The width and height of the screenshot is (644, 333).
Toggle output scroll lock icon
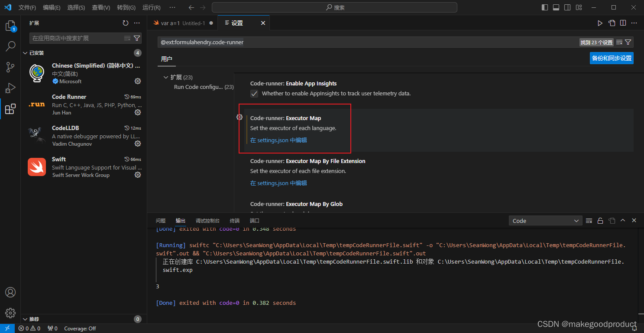(600, 221)
